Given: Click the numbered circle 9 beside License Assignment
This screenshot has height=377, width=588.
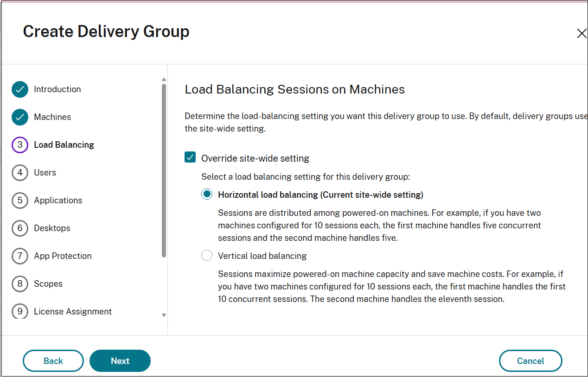Looking at the screenshot, I should (x=19, y=311).
